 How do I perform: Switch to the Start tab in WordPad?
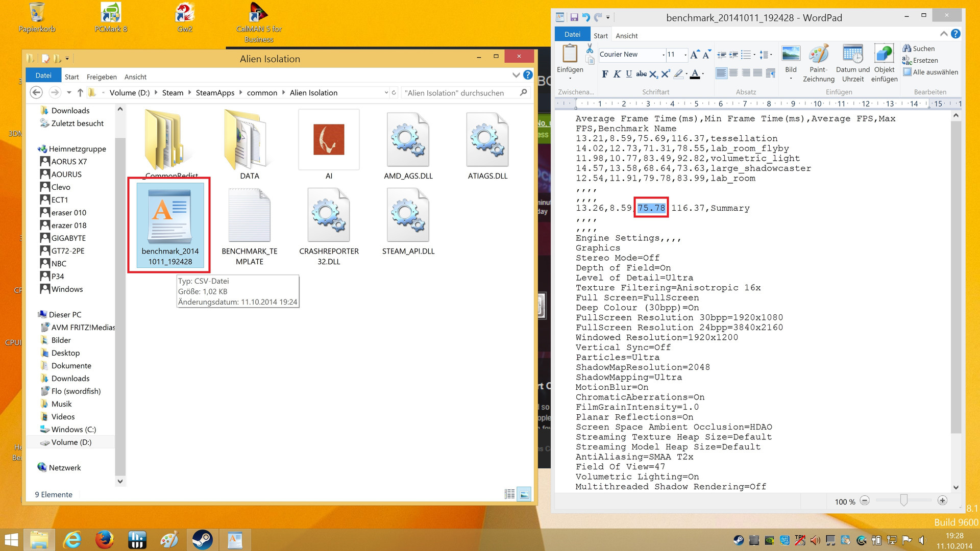tap(601, 36)
